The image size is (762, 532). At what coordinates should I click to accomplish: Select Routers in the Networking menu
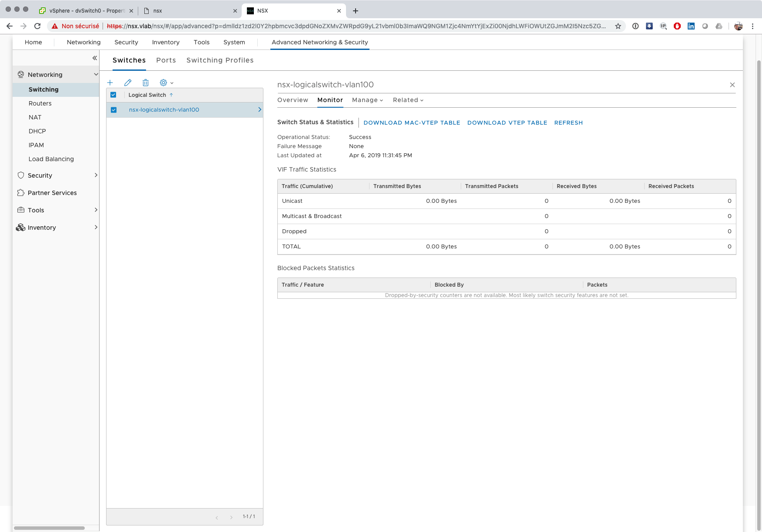click(40, 103)
